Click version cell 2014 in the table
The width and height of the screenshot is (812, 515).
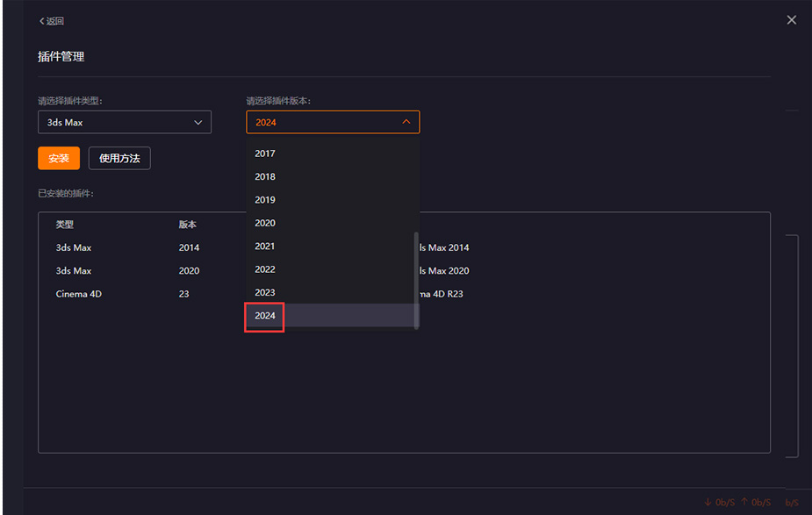pyautogui.click(x=189, y=248)
